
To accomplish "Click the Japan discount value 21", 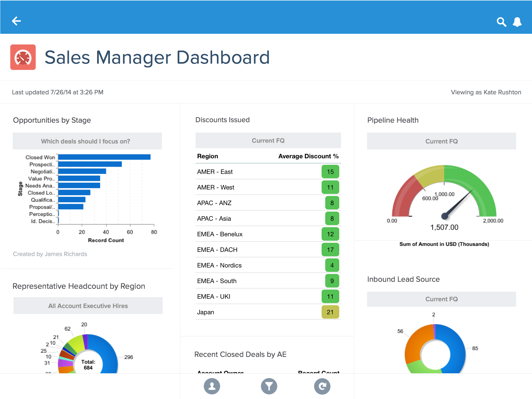I will pos(330,312).
